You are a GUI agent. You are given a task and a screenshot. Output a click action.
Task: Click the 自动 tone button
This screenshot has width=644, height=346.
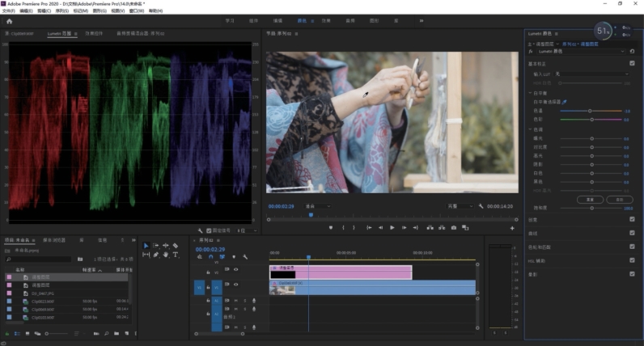(620, 200)
